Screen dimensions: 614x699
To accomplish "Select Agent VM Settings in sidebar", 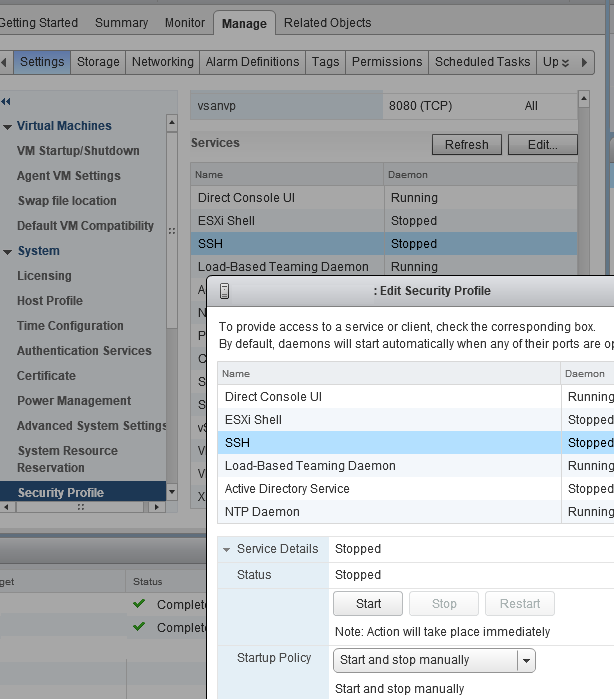I will 69,176.
